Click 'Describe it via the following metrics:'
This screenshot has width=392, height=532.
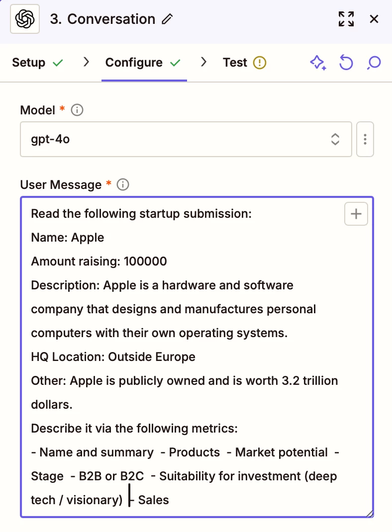[x=134, y=429]
